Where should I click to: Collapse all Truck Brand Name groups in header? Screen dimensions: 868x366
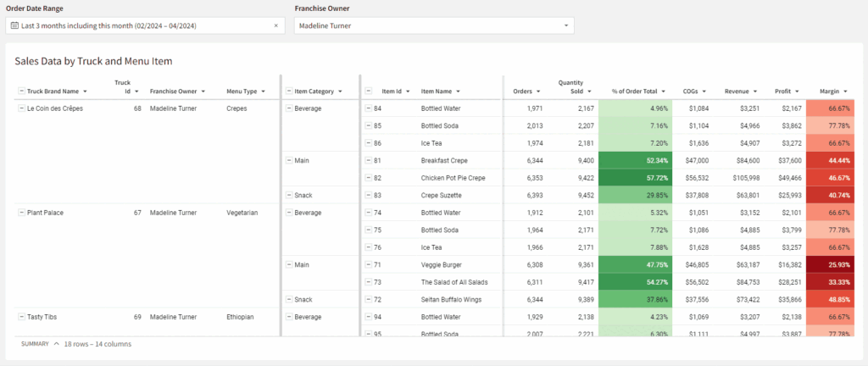point(21,91)
